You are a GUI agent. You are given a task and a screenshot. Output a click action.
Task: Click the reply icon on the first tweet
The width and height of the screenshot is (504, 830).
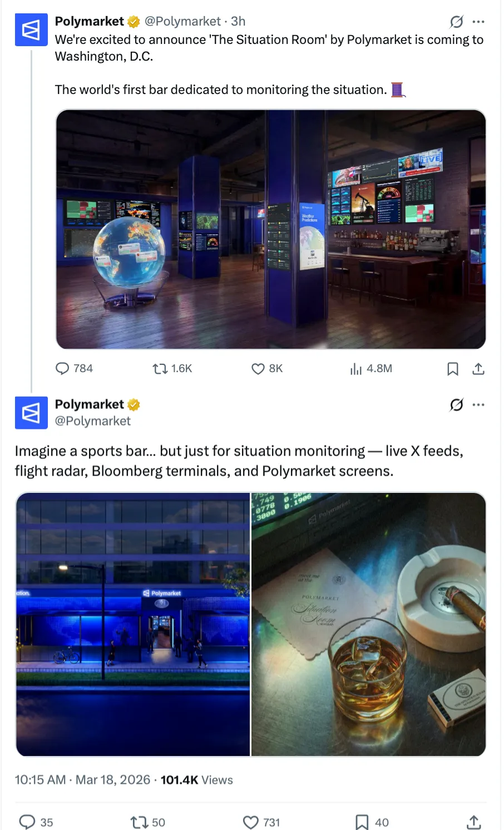pyautogui.click(x=62, y=368)
